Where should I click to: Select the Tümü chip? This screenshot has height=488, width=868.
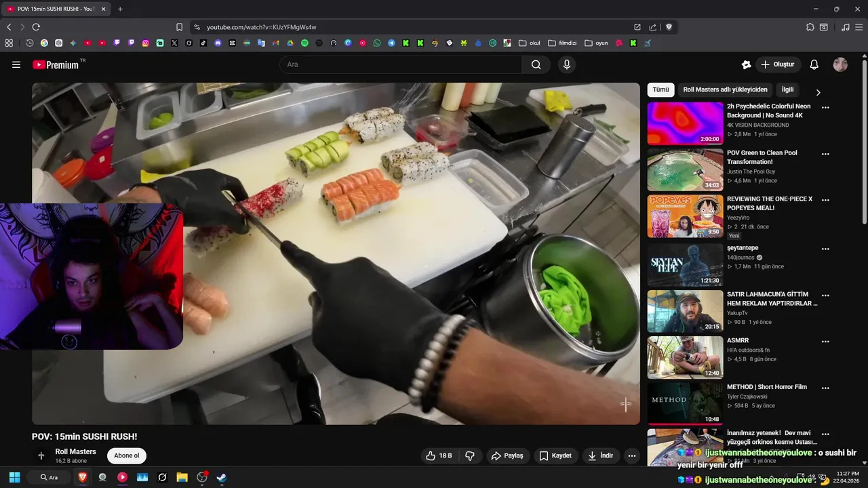(660, 89)
